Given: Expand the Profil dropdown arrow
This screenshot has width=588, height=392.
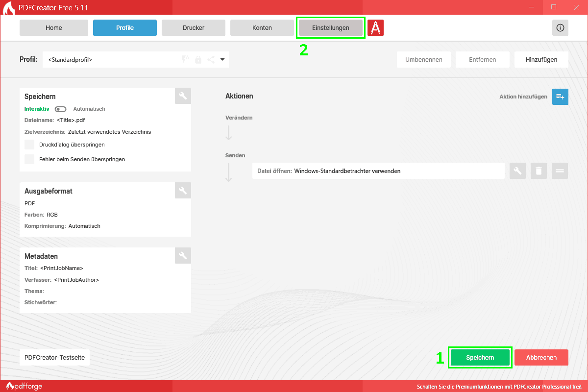Looking at the screenshot, I should (x=222, y=60).
